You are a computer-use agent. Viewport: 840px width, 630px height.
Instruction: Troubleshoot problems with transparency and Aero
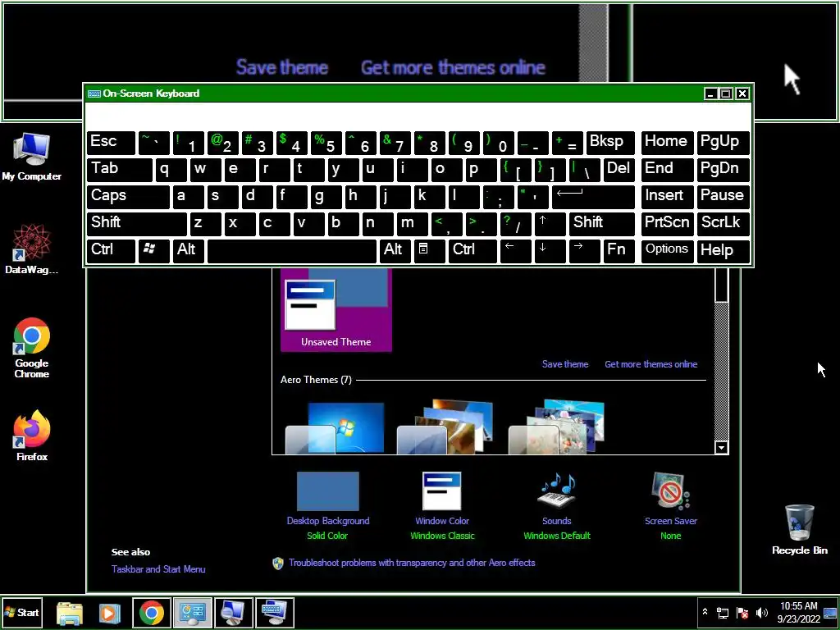point(412,563)
